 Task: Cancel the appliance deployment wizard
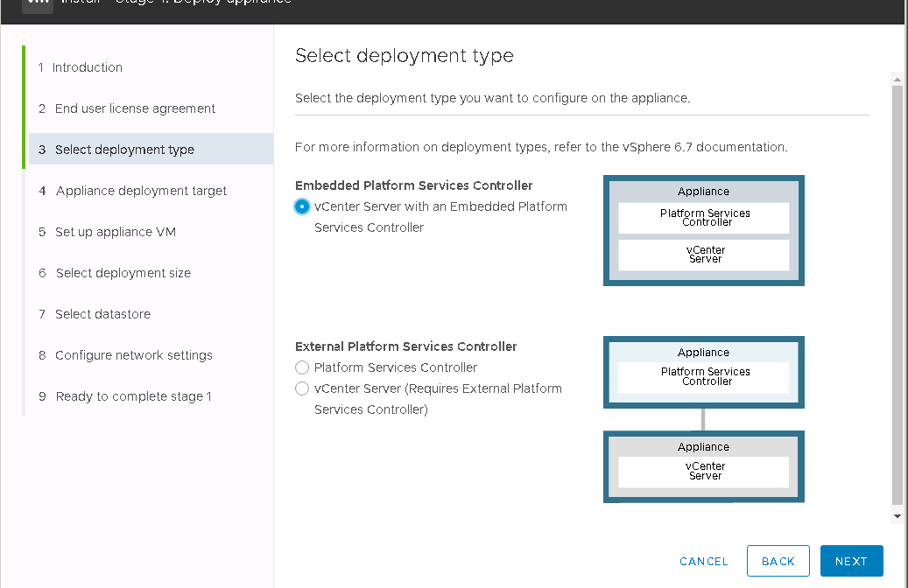click(x=703, y=561)
